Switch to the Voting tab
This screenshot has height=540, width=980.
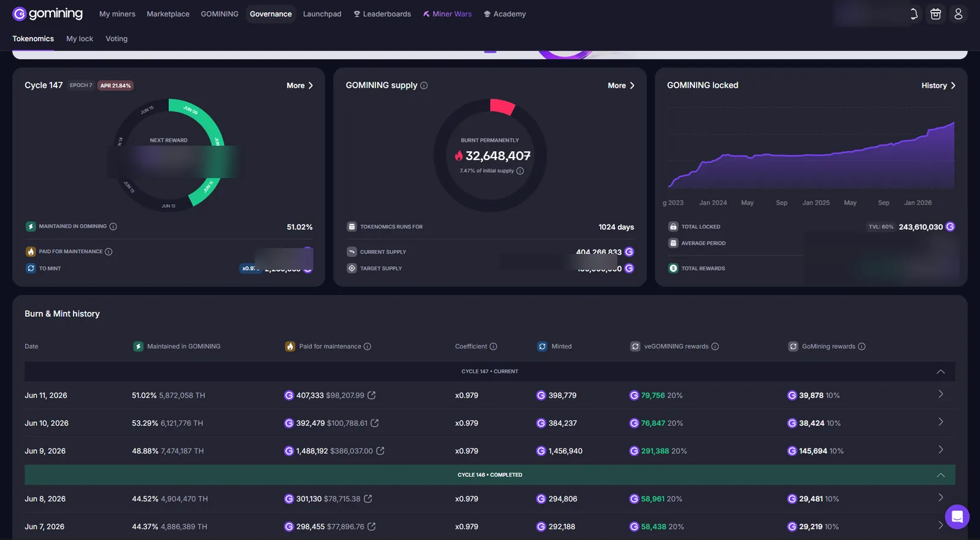click(x=116, y=39)
